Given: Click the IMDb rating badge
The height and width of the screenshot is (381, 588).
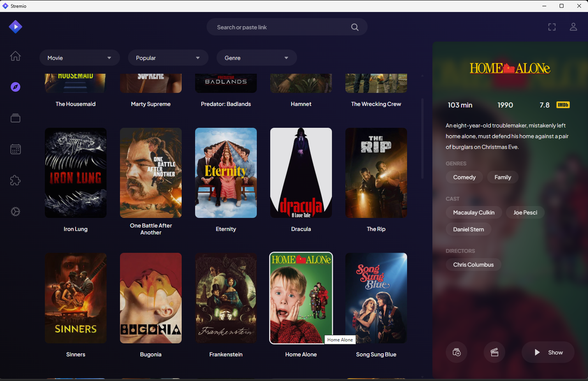Looking at the screenshot, I should pyautogui.click(x=563, y=105).
